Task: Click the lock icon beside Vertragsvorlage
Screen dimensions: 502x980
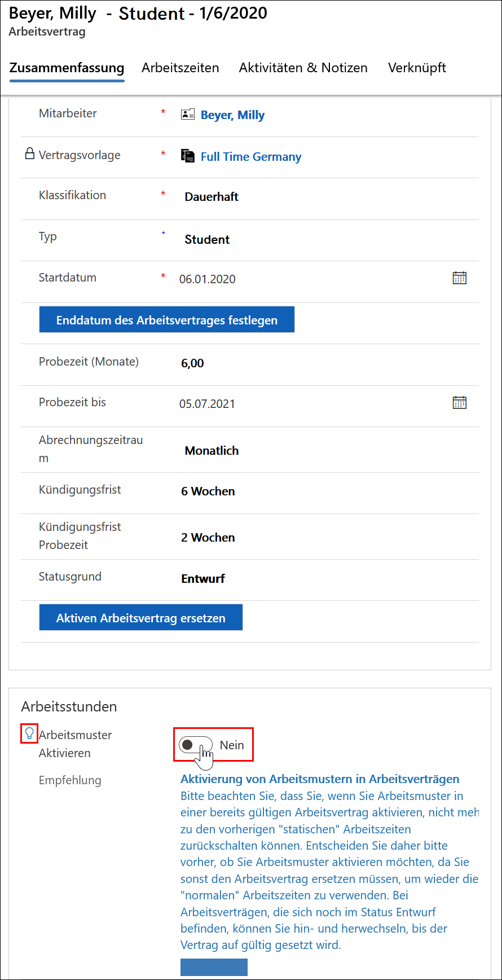Action: (x=30, y=153)
